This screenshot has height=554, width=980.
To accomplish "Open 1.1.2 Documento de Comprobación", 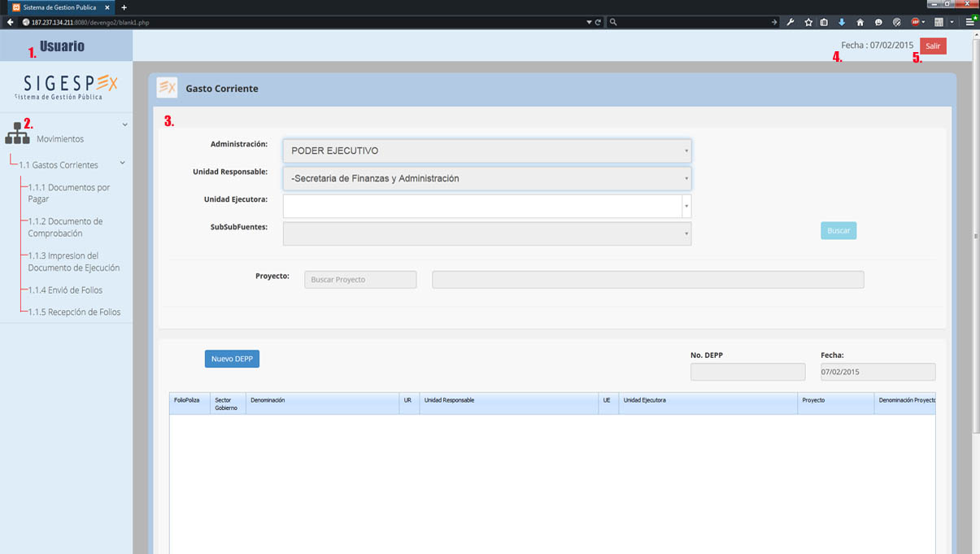I will (x=66, y=227).
